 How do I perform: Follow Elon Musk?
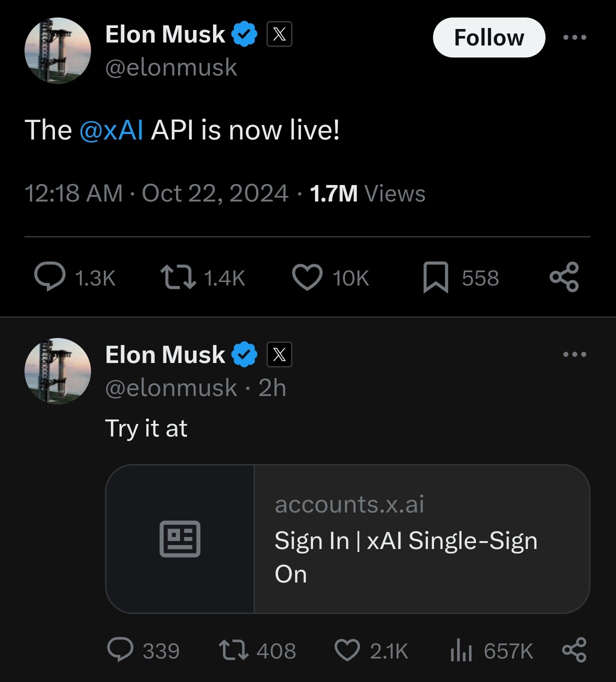489,37
